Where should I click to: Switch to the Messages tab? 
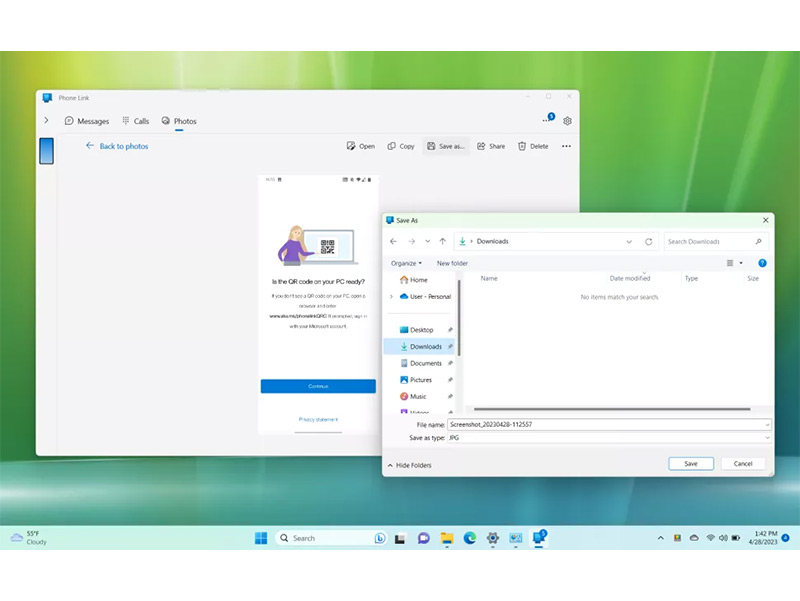coord(87,121)
